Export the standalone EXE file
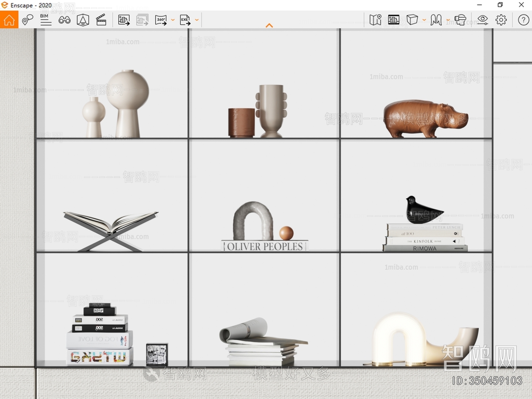This screenshot has height=399, width=532. point(185,20)
